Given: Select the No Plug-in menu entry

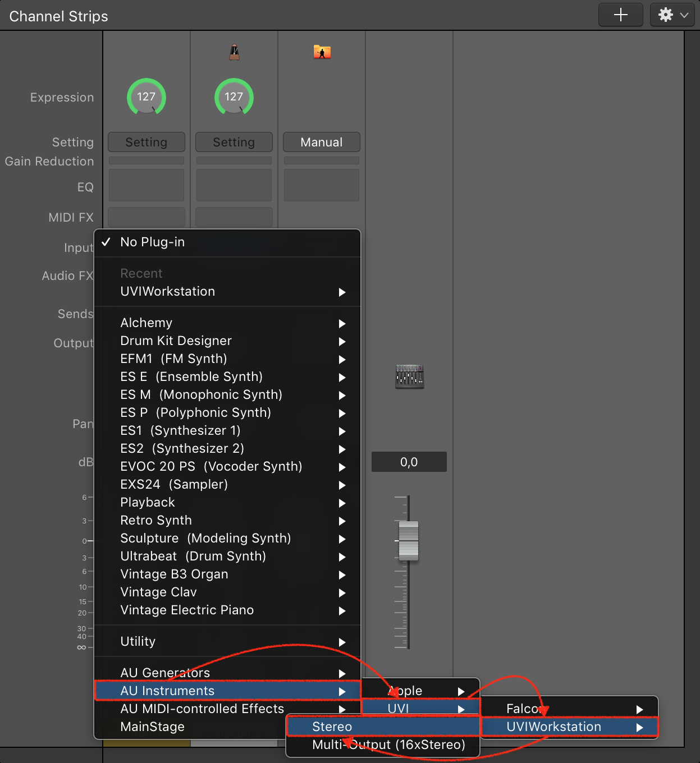Looking at the screenshot, I should pyautogui.click(x=227, y=242).
